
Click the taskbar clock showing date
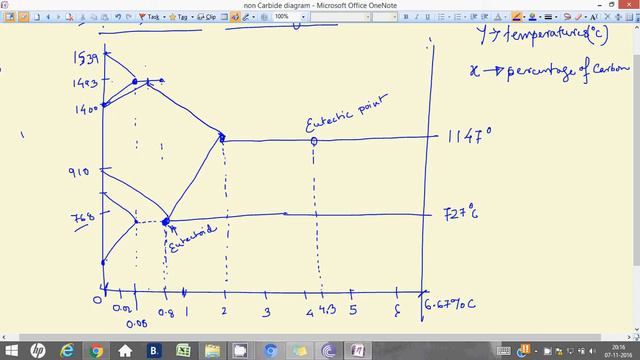pos(618,351)
